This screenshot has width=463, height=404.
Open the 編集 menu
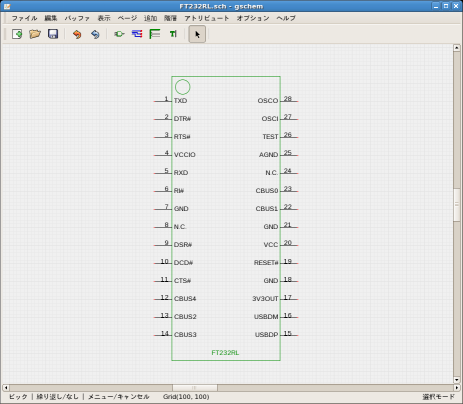(x=51, y=18)
